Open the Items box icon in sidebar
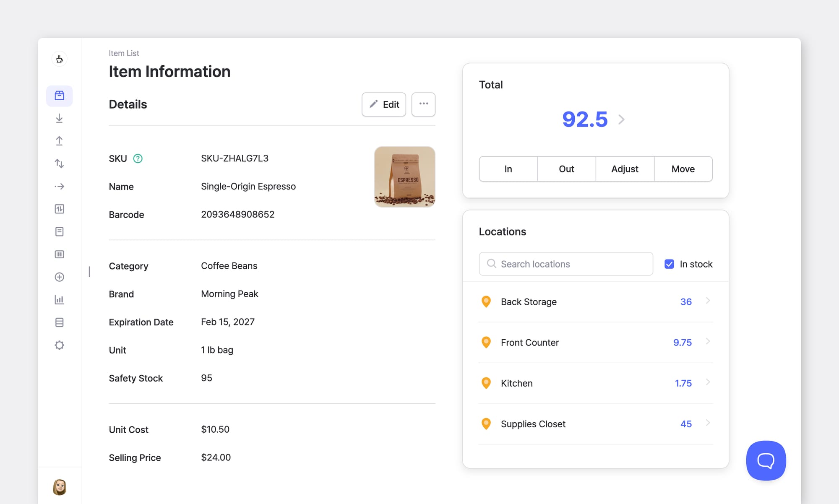The image size is (839, 504). 60,96
